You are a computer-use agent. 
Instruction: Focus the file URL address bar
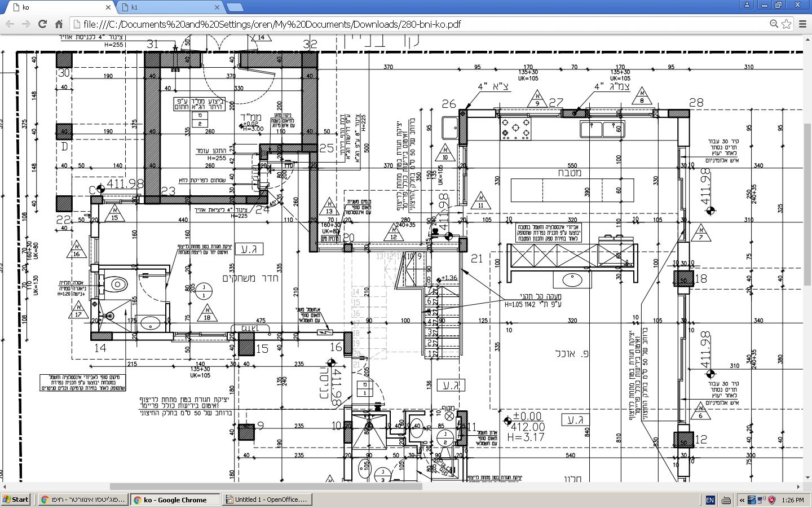417,24
